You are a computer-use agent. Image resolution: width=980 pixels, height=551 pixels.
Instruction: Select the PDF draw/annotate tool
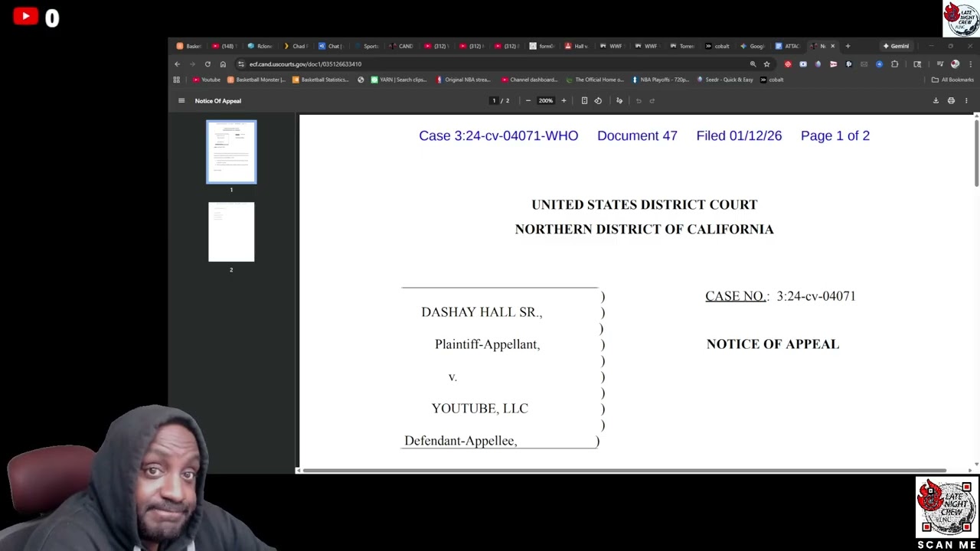[619, 101]
